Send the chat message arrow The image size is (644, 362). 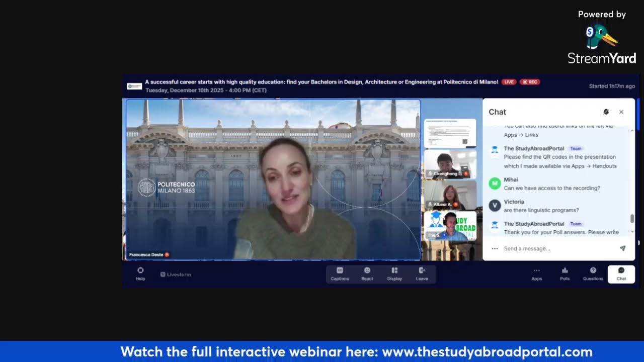tap(623, 248)
